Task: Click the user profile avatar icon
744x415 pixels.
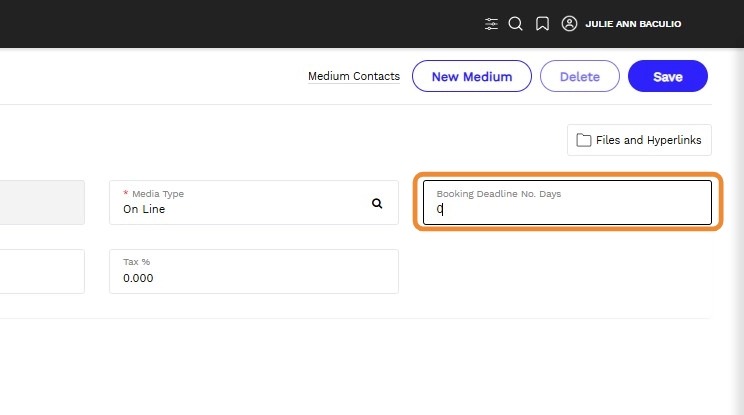Action: point(569,24)
